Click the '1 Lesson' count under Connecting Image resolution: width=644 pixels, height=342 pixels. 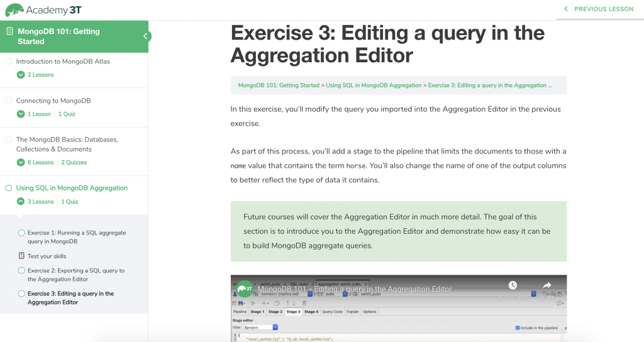click(x=40, y=114)
